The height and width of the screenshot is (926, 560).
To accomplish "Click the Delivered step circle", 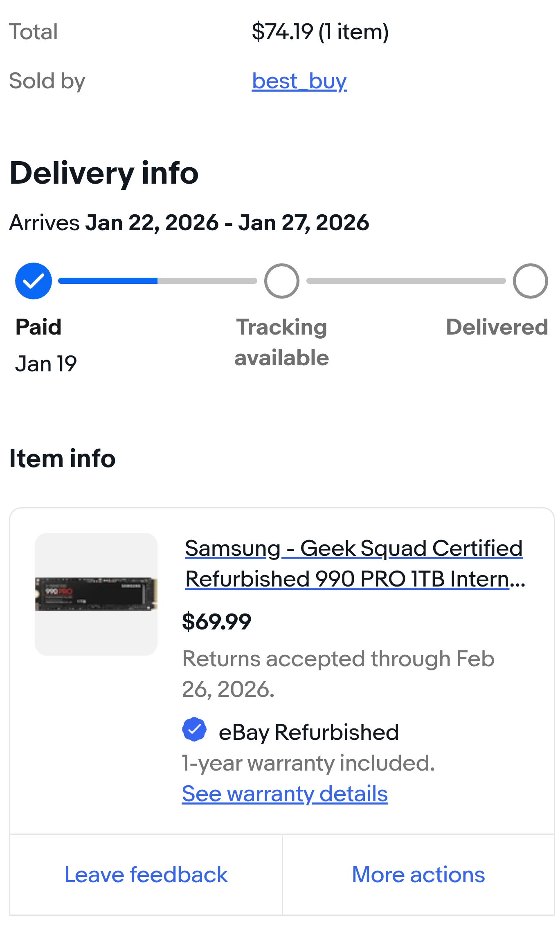I will coord(530,281).
